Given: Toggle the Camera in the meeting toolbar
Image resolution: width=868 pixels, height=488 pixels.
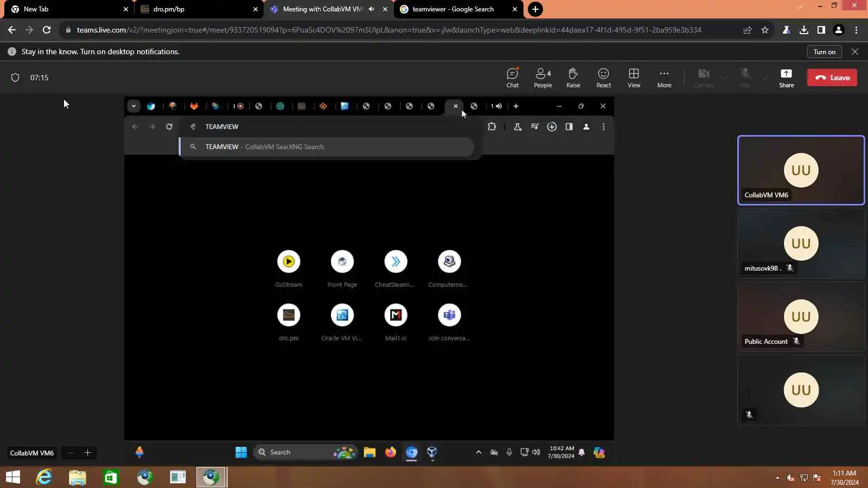Looking at the screenshot, I should click(x=704, y=78).
